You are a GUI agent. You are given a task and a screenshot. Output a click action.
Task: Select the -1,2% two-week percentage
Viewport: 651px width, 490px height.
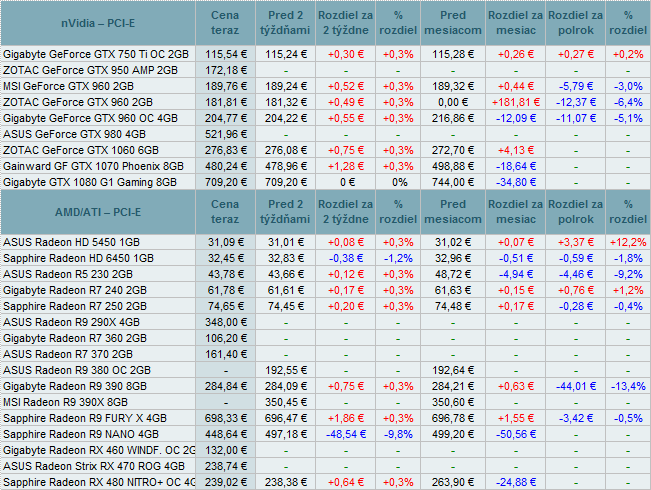(398, 258)
